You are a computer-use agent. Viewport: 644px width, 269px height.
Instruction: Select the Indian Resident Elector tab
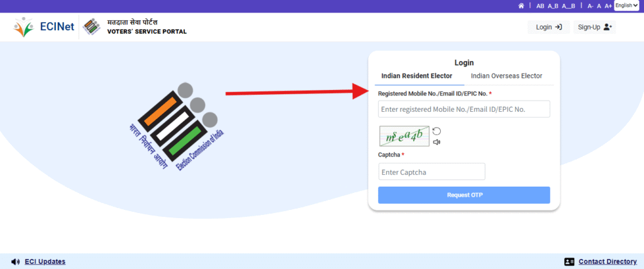(416, 76)
